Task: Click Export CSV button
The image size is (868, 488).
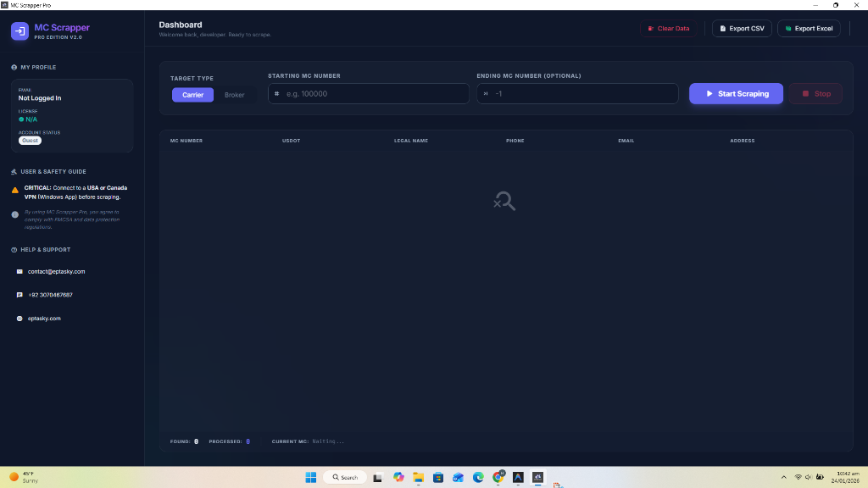Action: 742,28
